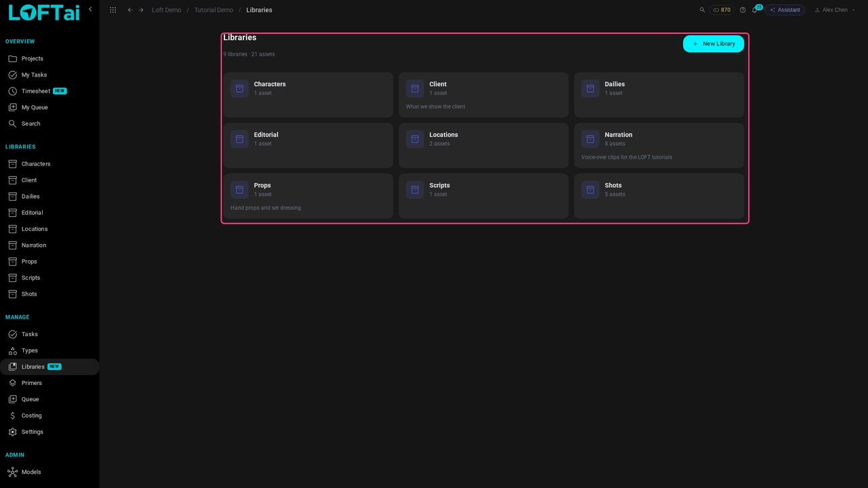This screenshot has height=488, width=868.
Task: Open notifications bell with 25 badge
Action: click(x=755, y=10)
